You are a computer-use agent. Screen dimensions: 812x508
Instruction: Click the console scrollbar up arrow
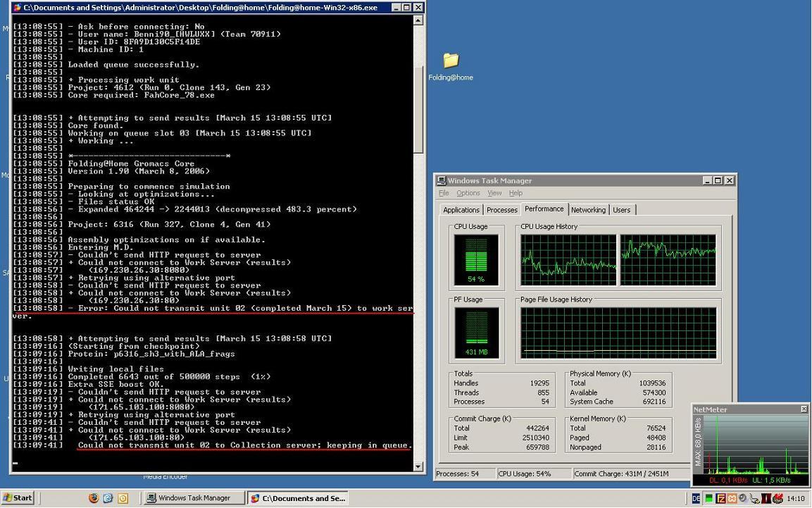(418, 20)
